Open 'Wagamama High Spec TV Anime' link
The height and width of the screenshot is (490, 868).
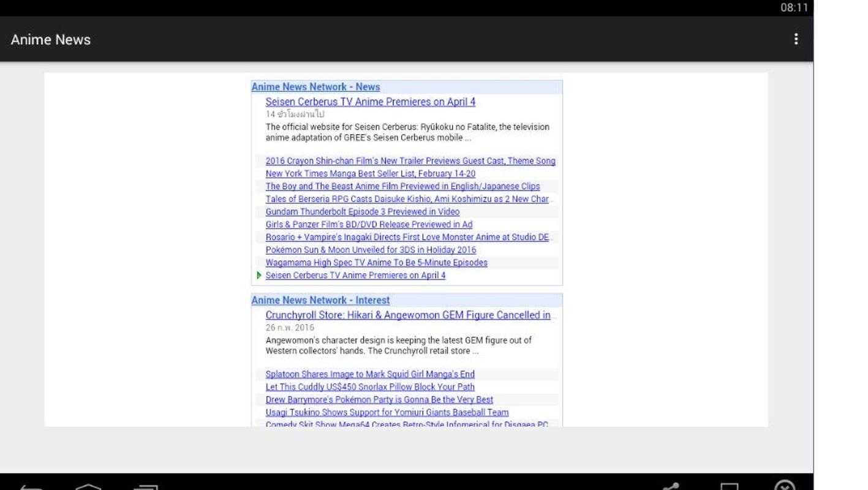coord(376,263)
